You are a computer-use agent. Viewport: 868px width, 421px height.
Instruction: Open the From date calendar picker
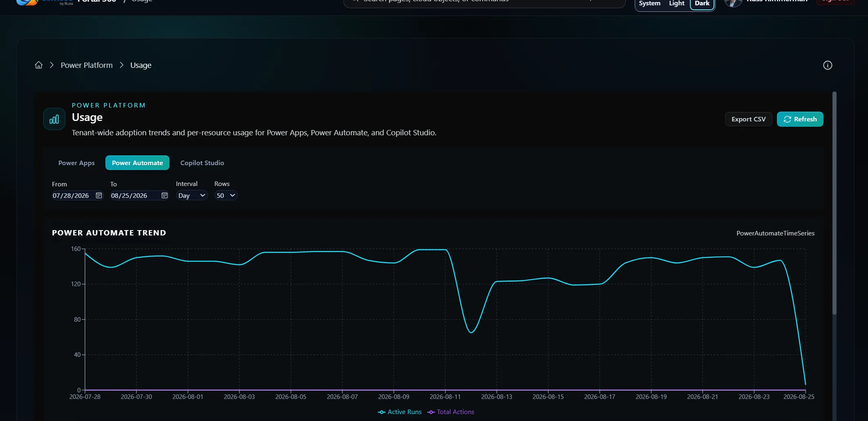99,195
